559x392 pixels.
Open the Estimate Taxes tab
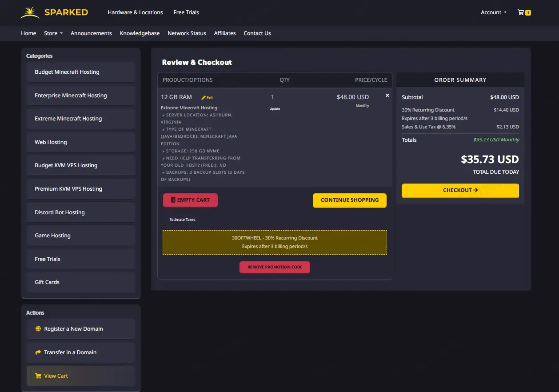pos(182,220)
